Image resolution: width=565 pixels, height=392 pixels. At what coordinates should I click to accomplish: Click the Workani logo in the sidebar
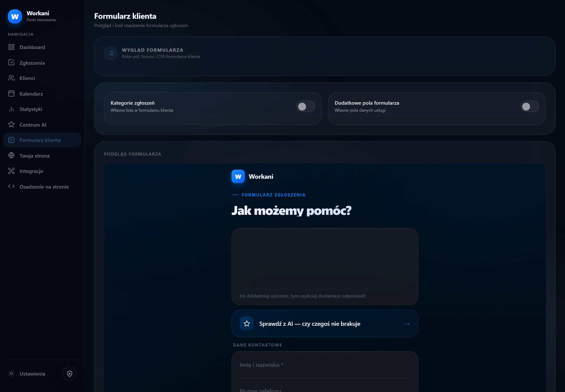(x=15, y=16)
